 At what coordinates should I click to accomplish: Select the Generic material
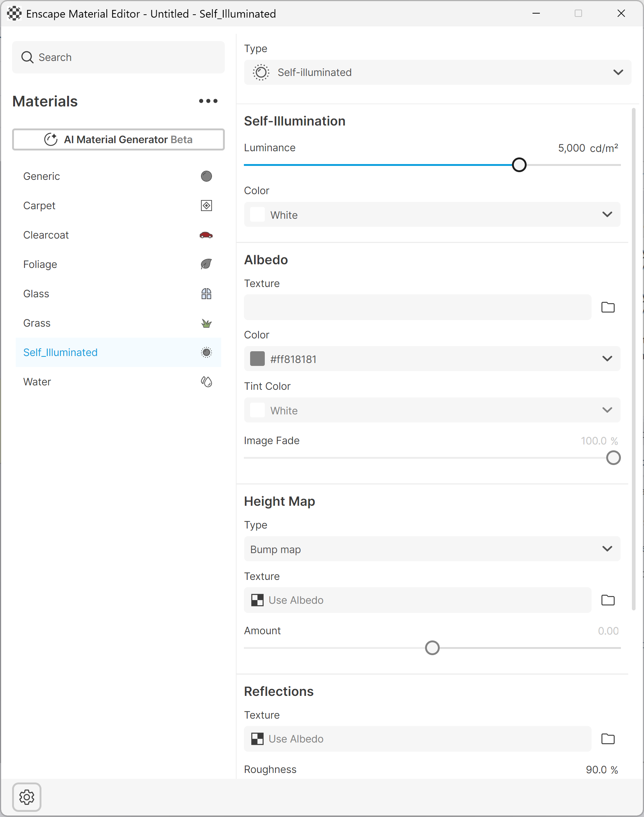(118, 176)
